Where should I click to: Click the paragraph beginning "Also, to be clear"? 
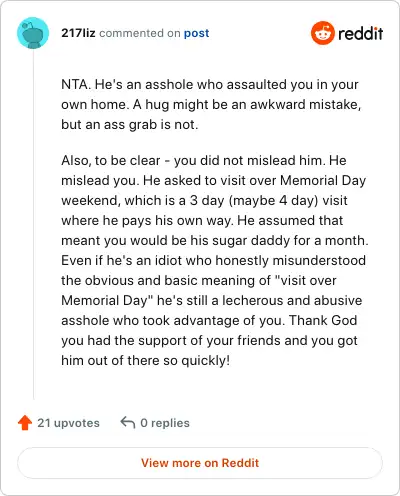pyautogui.click(x=215, y=260)
